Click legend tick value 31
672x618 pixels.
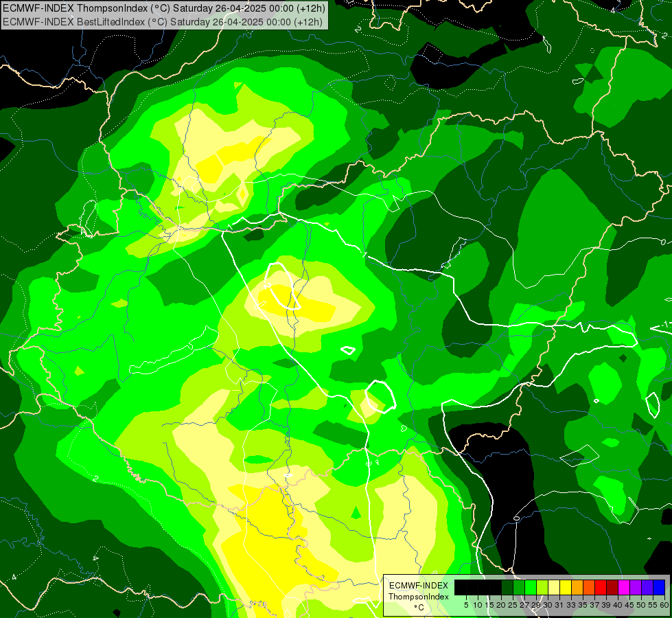(559, 605)
